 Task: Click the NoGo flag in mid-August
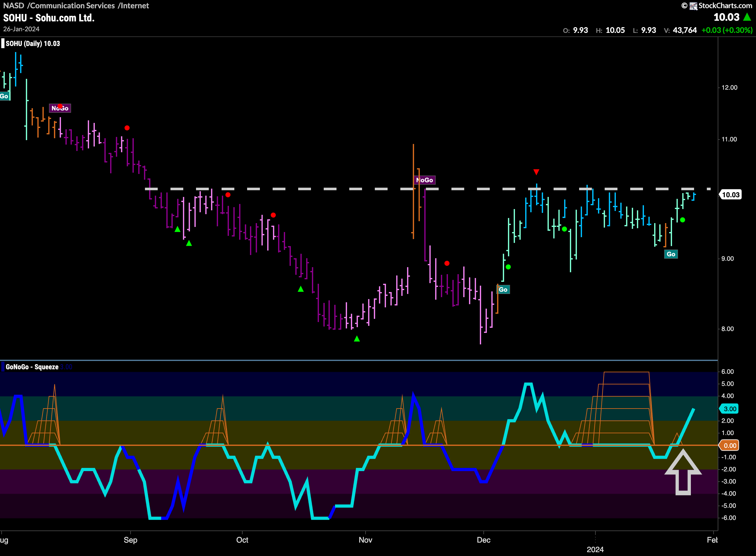pyautogui.click(x=60, y=108)
